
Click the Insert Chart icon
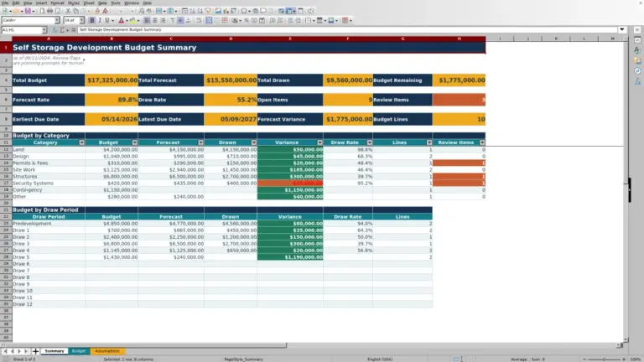click(x=226, y=11)
